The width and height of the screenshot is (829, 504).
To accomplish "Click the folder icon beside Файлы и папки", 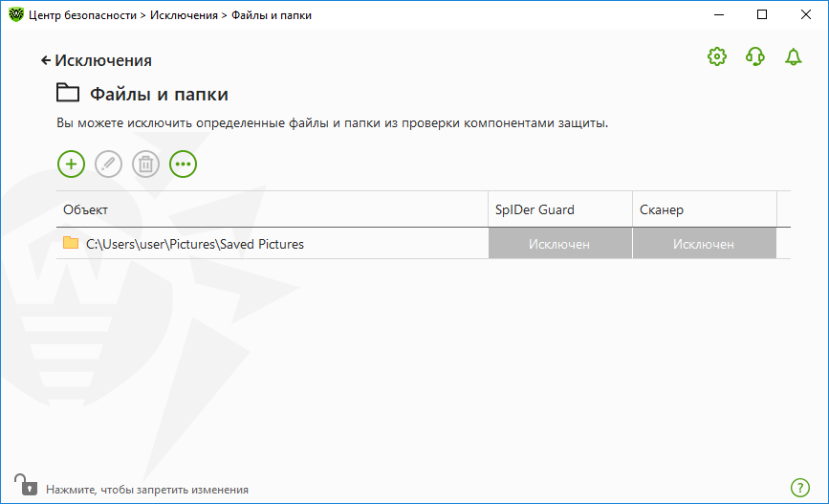I will point(68,93).
